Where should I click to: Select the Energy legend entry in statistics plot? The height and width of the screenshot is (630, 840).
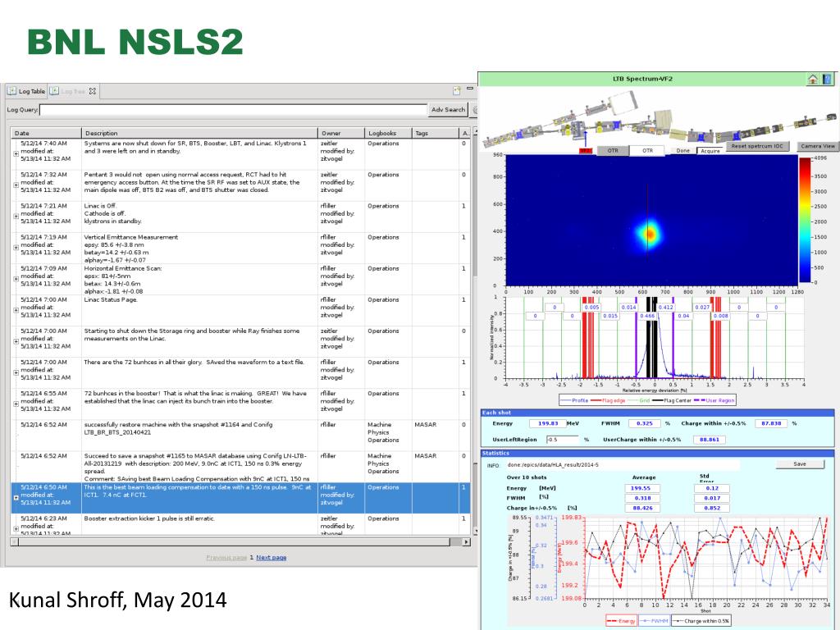[622, 621]
